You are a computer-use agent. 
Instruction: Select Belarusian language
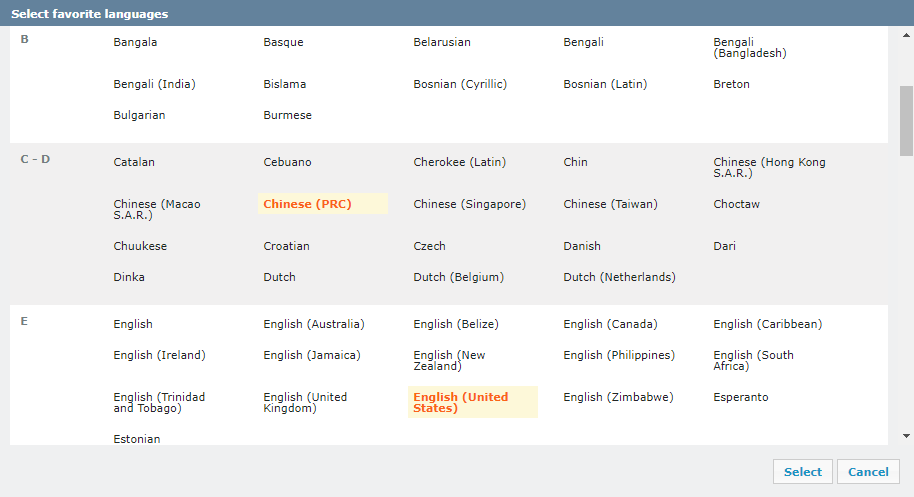[x=441, y=42]
